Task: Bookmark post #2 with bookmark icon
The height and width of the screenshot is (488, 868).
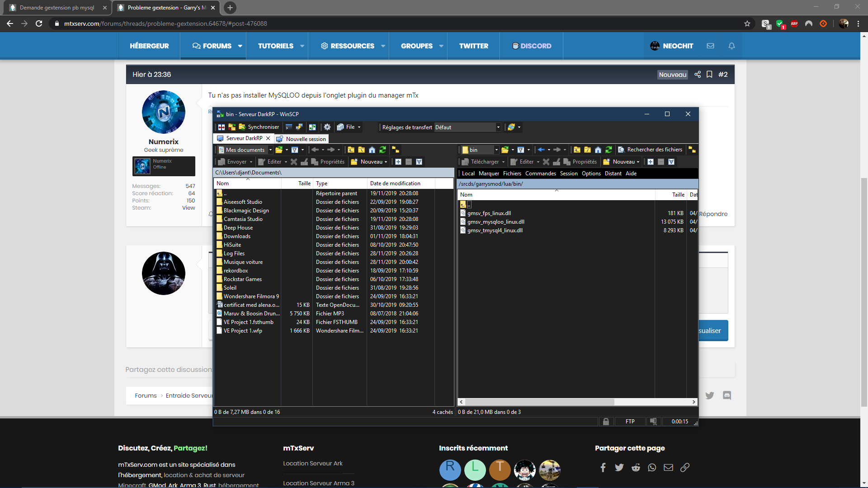Action: click(709, 75)
